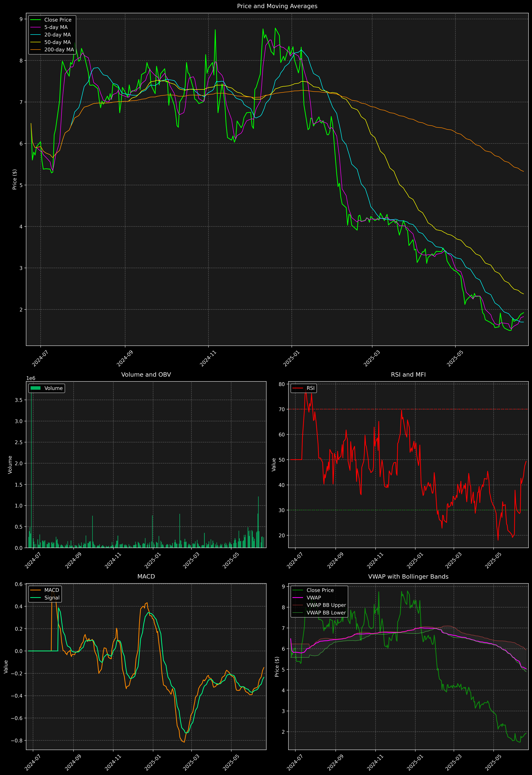Click 'Price ($)' axis label on top chart
Image resolution: width=532 pixels, height=775 pixels.
pos(15,179)
